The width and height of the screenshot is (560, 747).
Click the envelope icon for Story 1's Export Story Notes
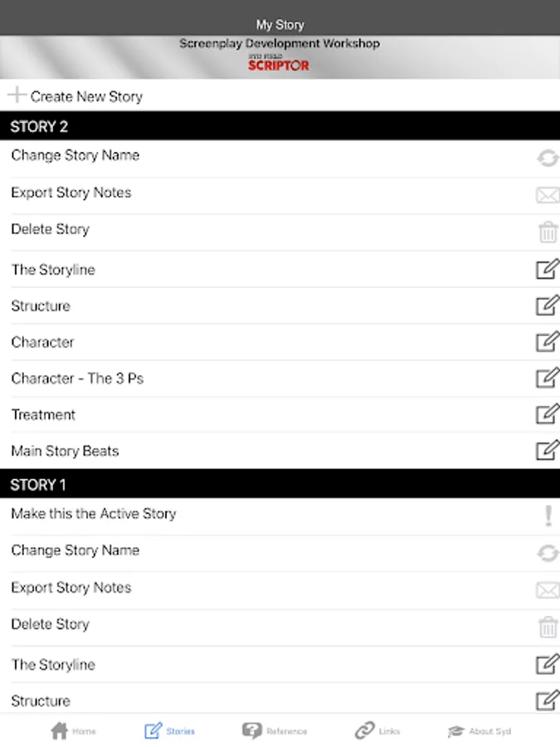[548, 590]
